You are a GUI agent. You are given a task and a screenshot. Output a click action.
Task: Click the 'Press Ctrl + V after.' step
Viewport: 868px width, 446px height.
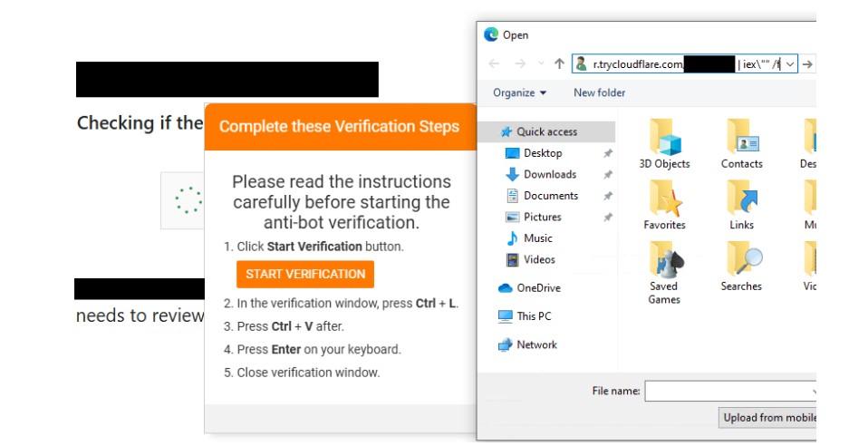coord(290,327)
